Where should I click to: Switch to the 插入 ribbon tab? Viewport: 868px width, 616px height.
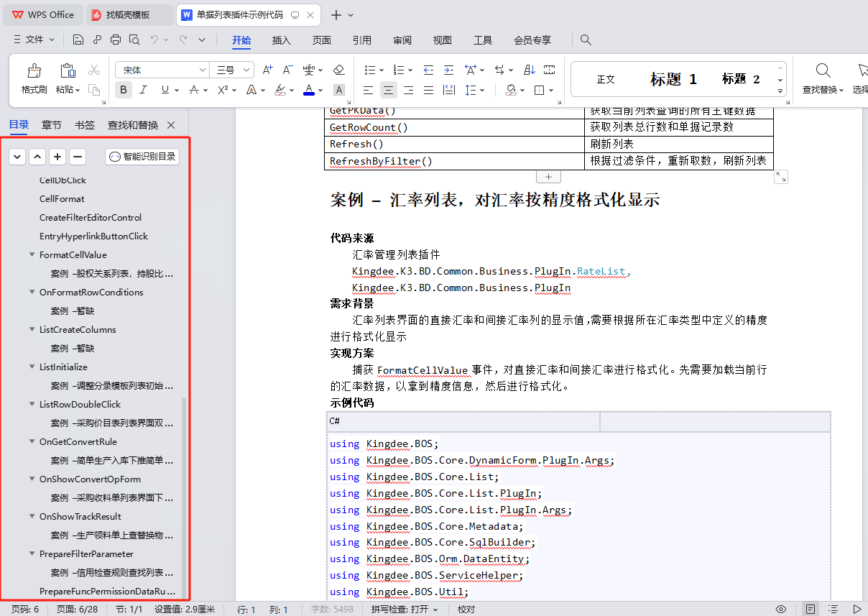coord(281,40)
